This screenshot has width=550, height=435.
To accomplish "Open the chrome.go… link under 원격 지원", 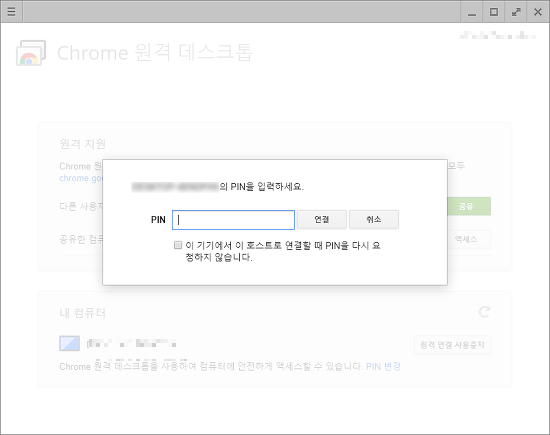I will (x=81, y=178).
